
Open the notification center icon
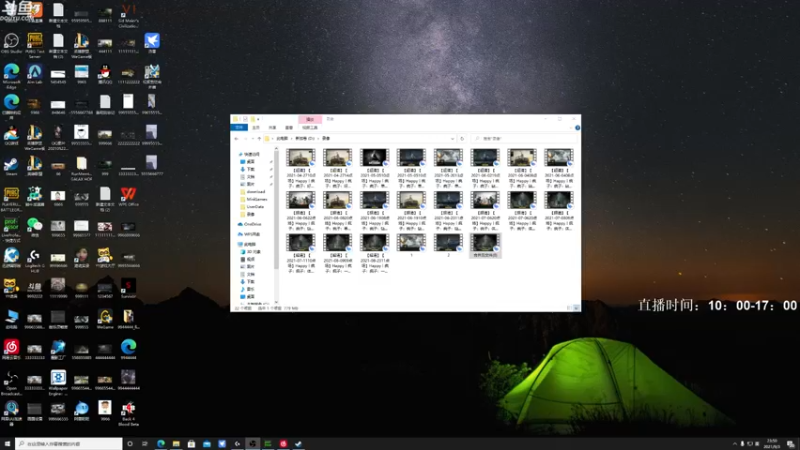tap(790, 444)
